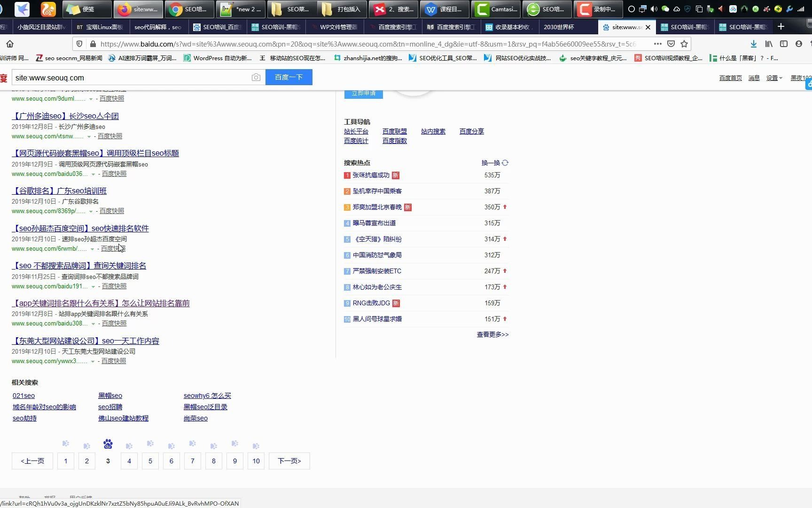Expand dropdown arrow beside www.seouq.com/vtsnw result
This screenshot has height=508, width=812.
pos(89,136)
